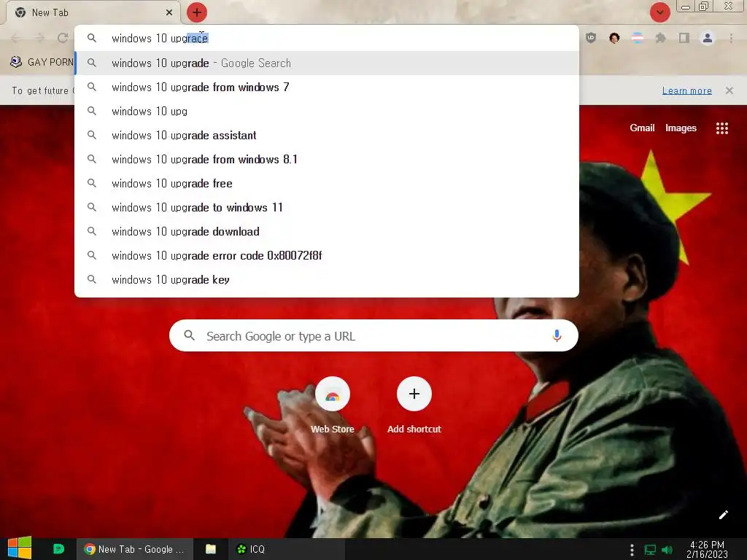Toggle the side panel icon
747x560 pixels.
[684, 38]
